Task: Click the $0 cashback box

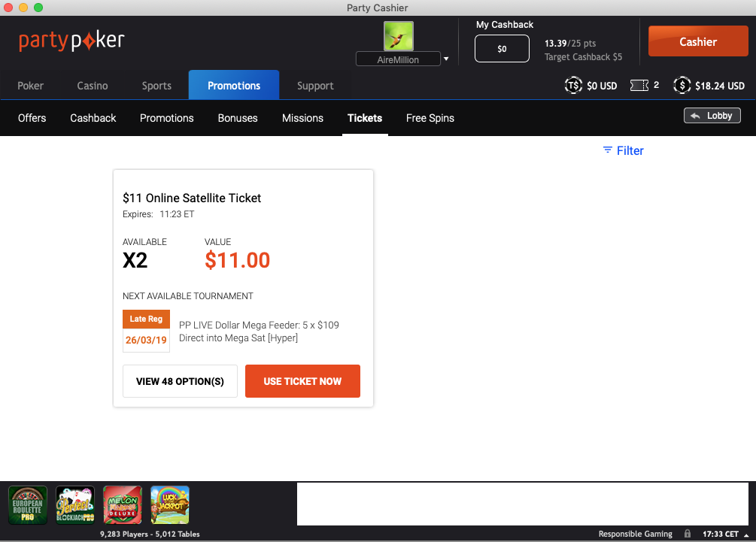Action: (x=502, y=49)
